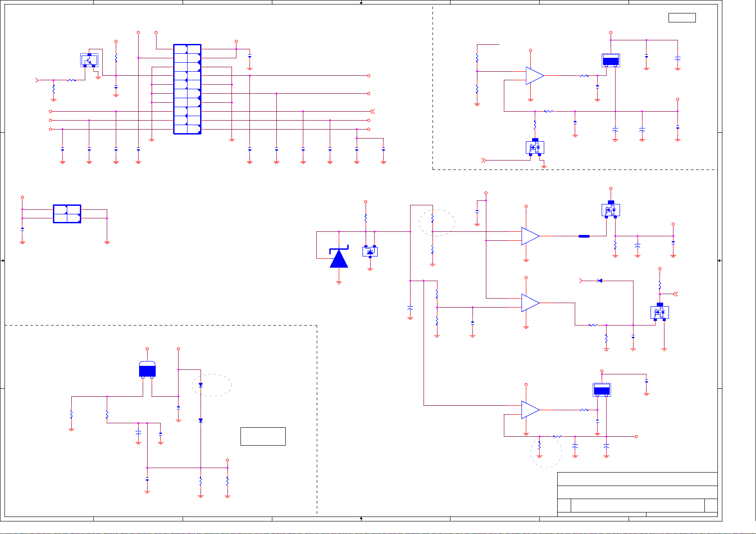
Task: Click the MOSFET below the double-arrow port
Action: coord(660,312)
